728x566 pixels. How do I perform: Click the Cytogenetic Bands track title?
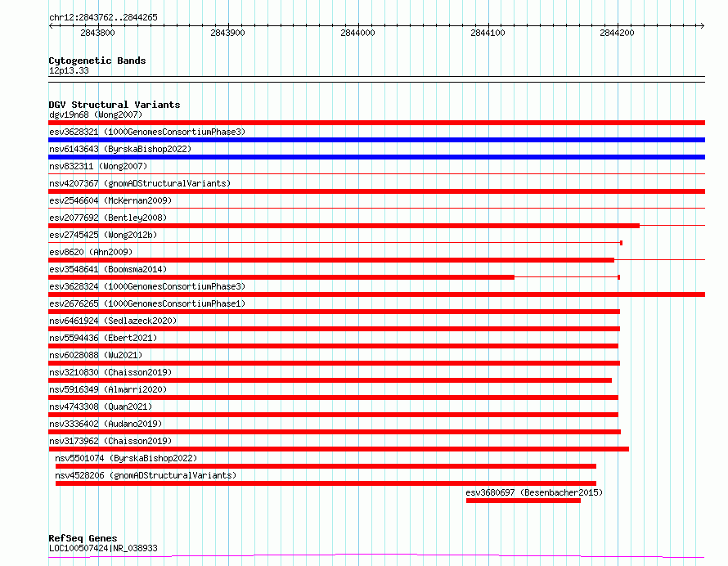point(97,61)
